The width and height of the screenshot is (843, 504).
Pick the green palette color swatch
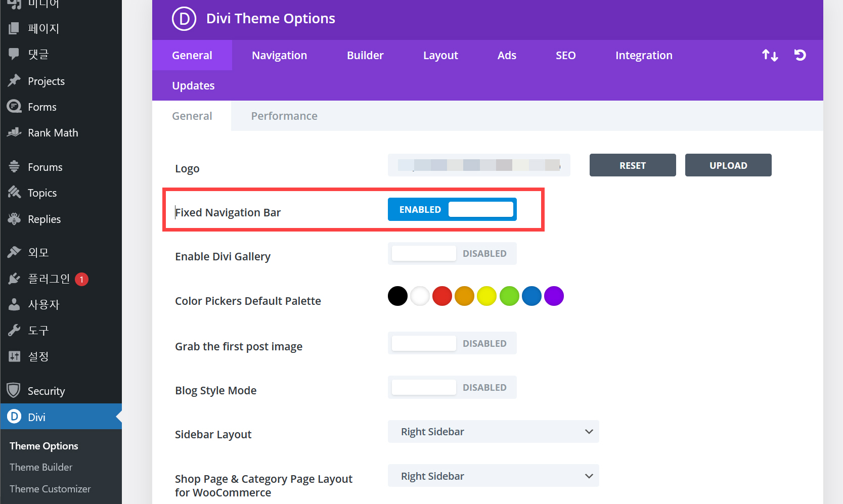(509, 296)
